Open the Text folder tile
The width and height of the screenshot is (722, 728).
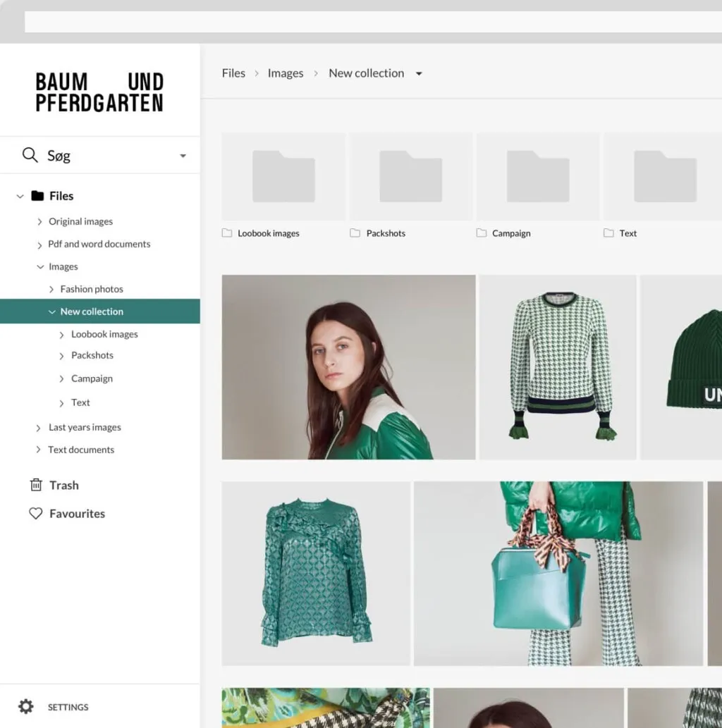click(663, 176)
